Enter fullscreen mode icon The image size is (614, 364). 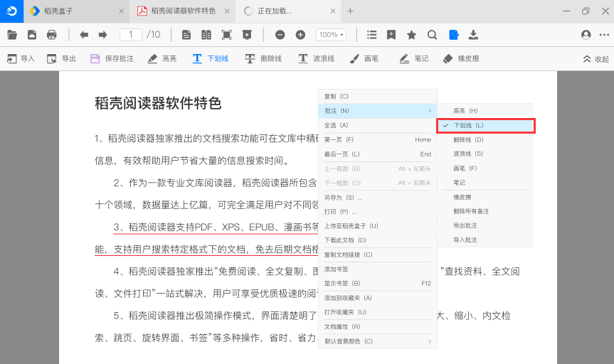click(x=227, y=35)
